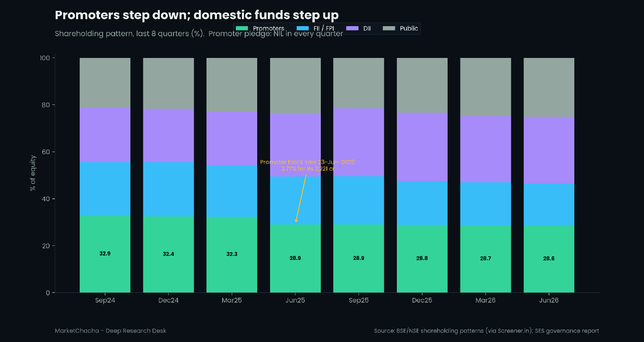644x342 pixels.
Task: Click the Sep25 x-axis label
Action: [x=359, y=300]
